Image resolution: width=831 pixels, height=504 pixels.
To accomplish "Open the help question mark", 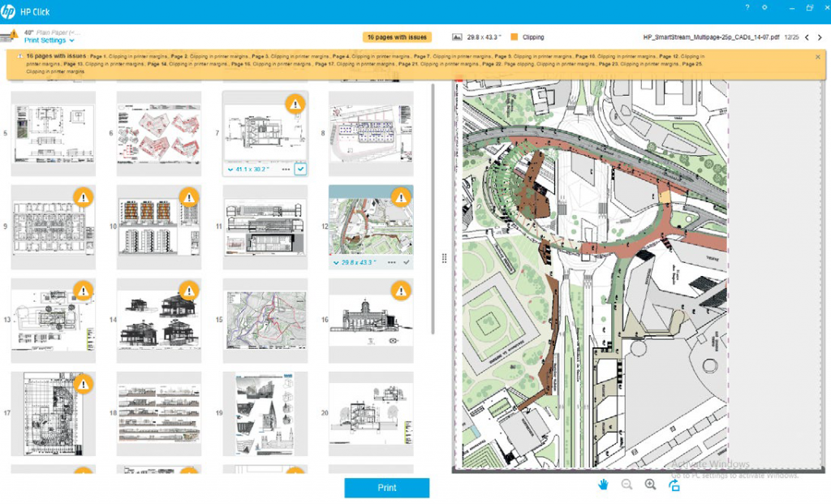I will (x=747, y=7).
